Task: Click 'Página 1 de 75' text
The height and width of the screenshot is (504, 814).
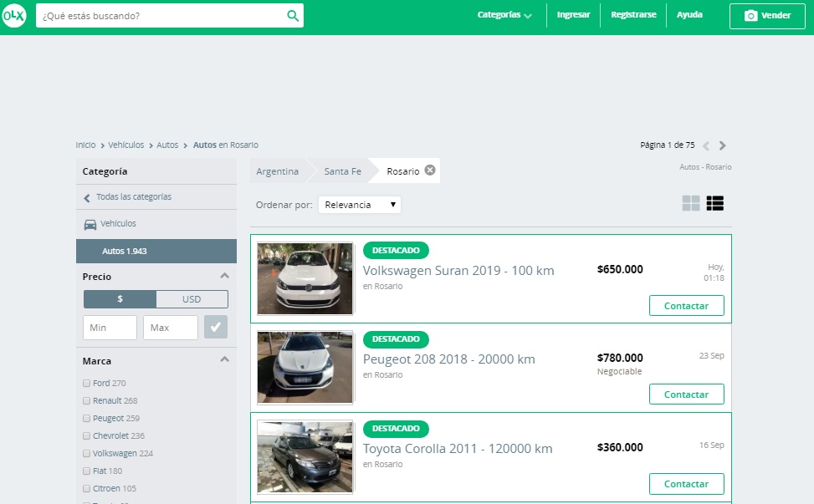Action: (667, 145)
